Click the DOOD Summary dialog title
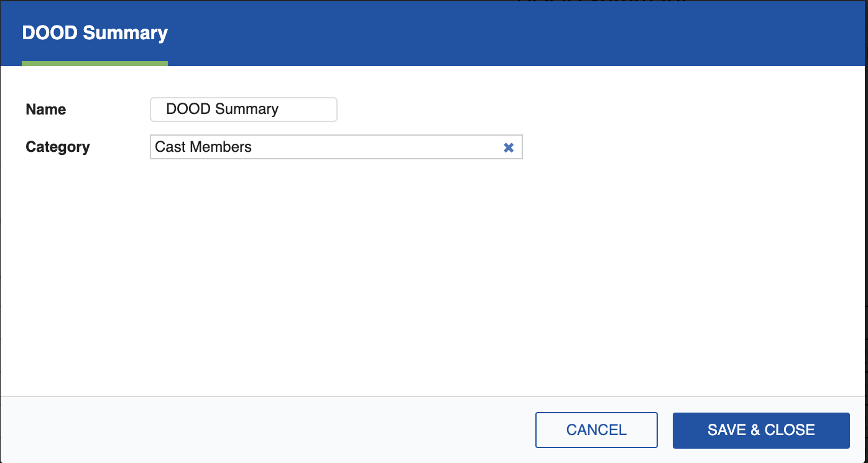 [x=95, y=32]
